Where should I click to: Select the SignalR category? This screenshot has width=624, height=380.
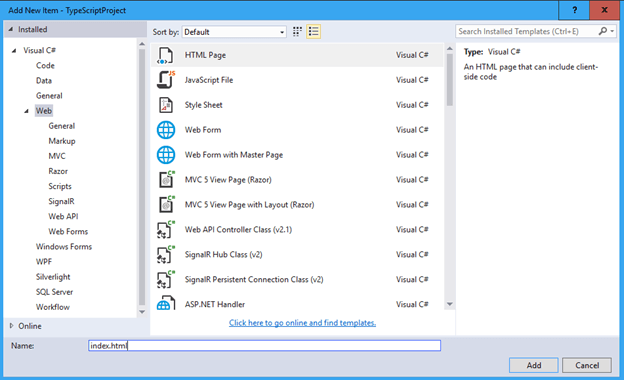(61, 202)
